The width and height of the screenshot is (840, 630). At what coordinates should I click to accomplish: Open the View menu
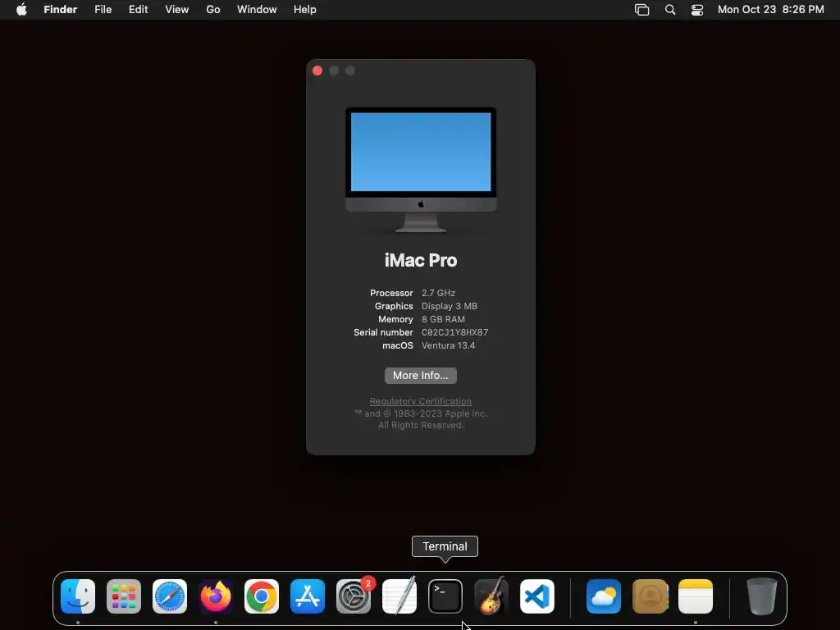(177, 10)
